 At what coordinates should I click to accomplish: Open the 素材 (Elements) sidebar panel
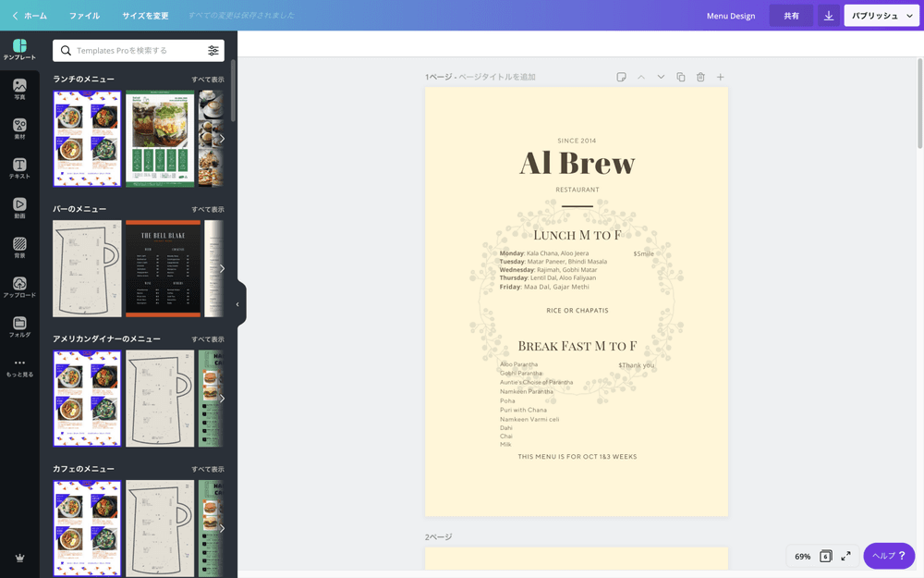click(19, 129)
